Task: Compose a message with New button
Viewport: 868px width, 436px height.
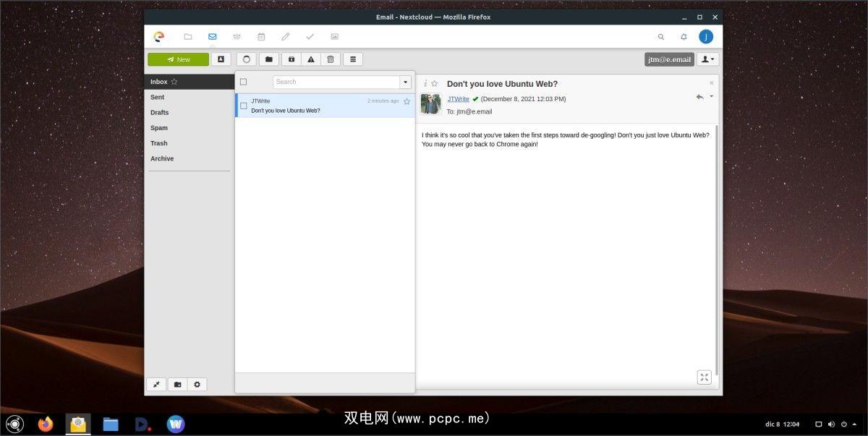Action: pyautogui.click(x=178, y=59)
